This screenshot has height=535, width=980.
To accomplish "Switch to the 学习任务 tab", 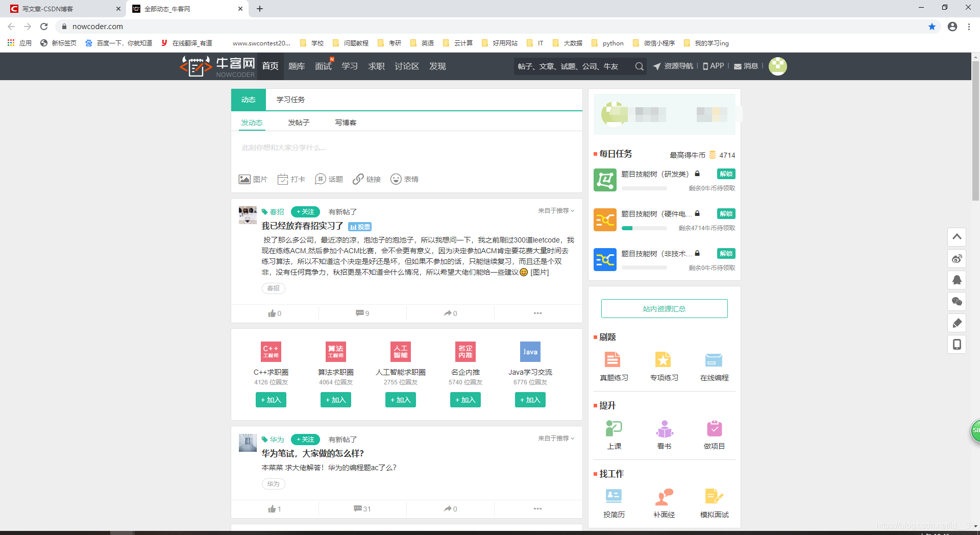I will click(x=290, y=100).
